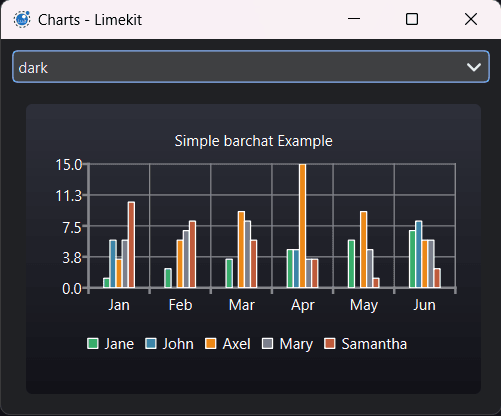Click the 'Mary' legend label
This screenshot has height=416, width=501.
click(296, 344)
